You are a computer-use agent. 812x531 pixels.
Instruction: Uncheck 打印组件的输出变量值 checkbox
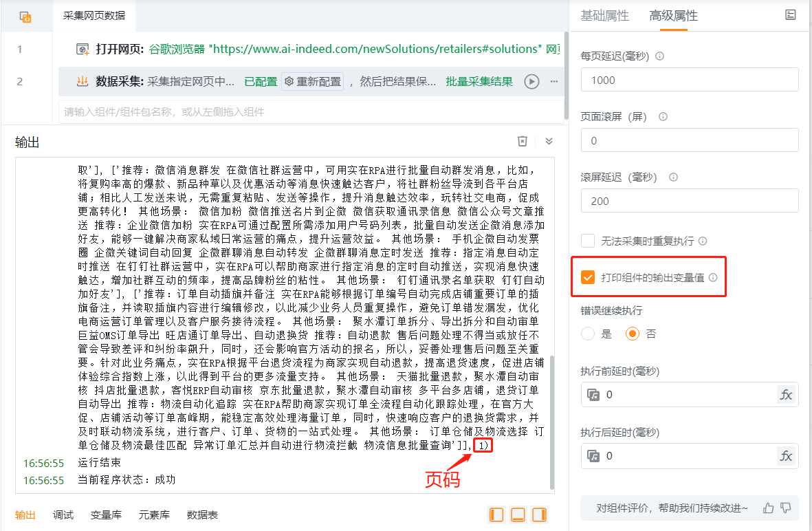coord(588,277)
